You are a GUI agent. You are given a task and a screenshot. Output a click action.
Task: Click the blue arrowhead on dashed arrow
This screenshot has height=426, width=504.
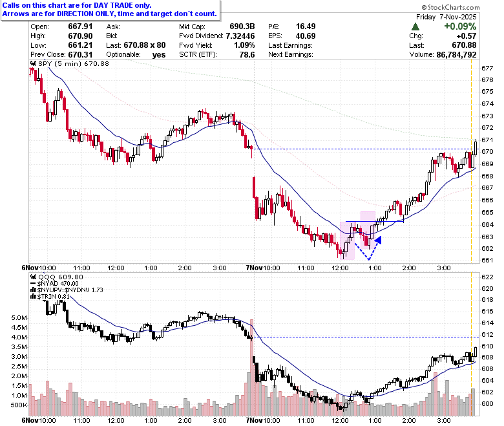(378, 240)
